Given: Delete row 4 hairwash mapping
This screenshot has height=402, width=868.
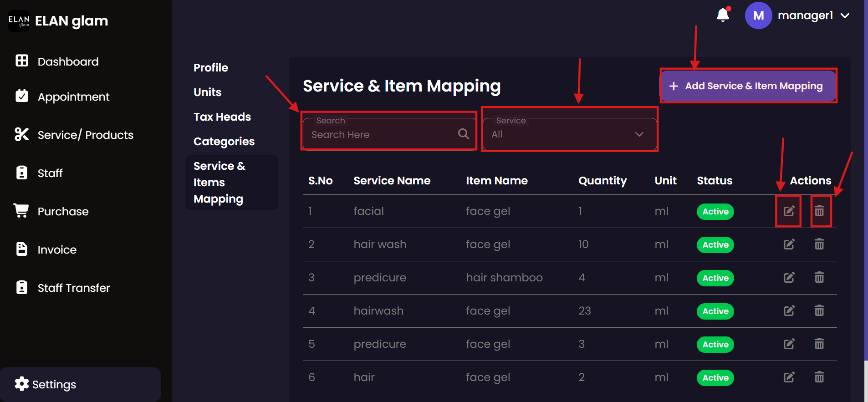Looking at the screenshot, I should coord(819,311).
